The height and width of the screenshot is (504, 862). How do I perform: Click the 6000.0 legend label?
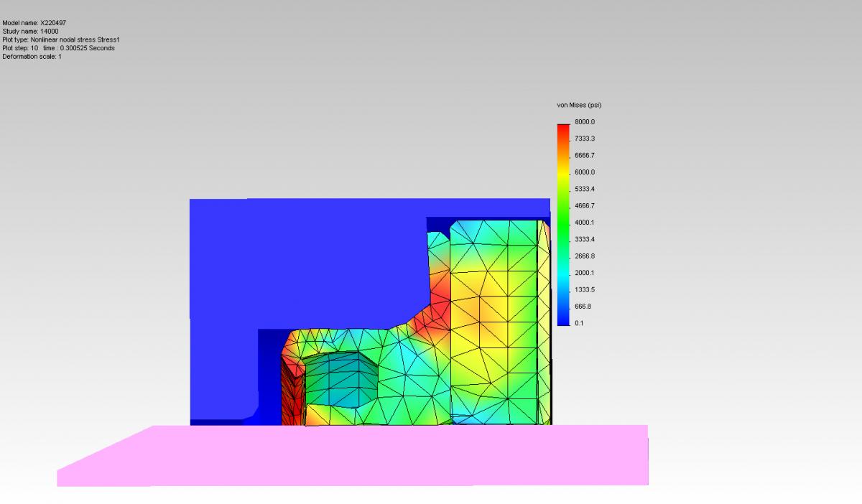click(584, 172)
